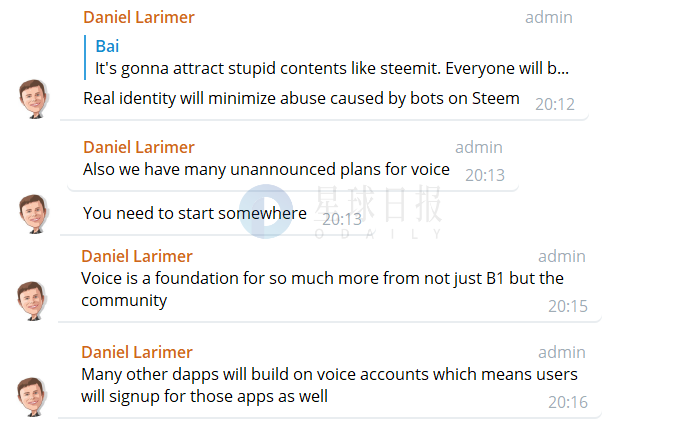Click admin label on the 20:13 message
The height and width of the screenshot is (423, 681).
tap(479, 147)
